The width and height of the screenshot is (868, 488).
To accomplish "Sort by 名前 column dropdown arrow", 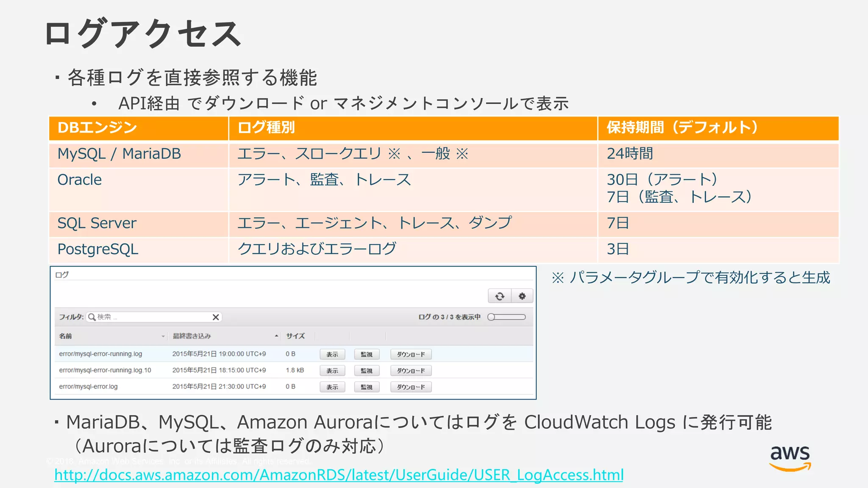I will point(163,336).
